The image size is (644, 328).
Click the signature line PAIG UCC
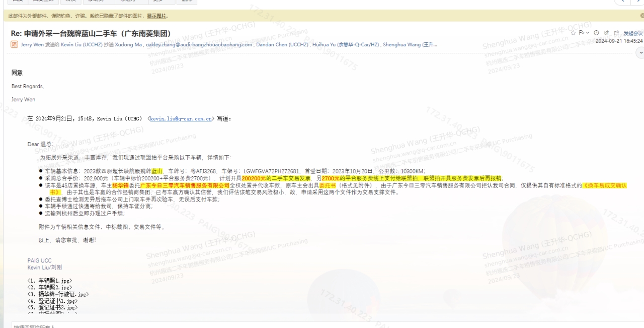click(x=39, y=260)
